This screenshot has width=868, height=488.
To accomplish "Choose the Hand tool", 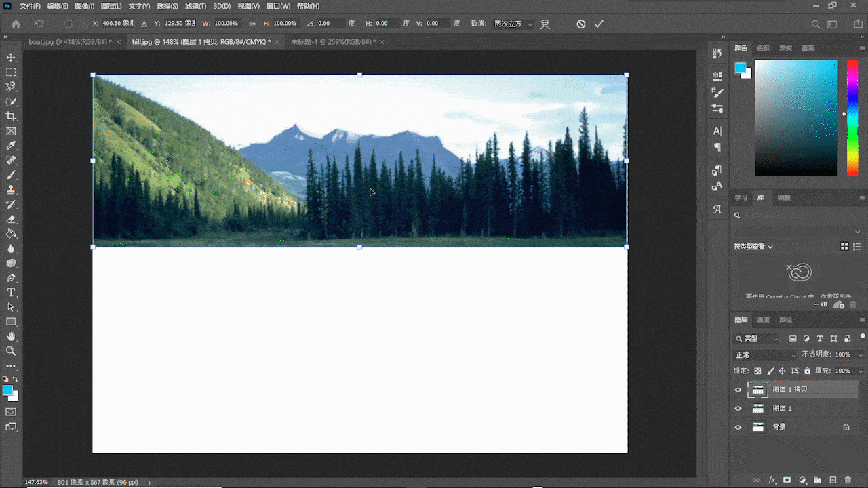I will 11,336.
